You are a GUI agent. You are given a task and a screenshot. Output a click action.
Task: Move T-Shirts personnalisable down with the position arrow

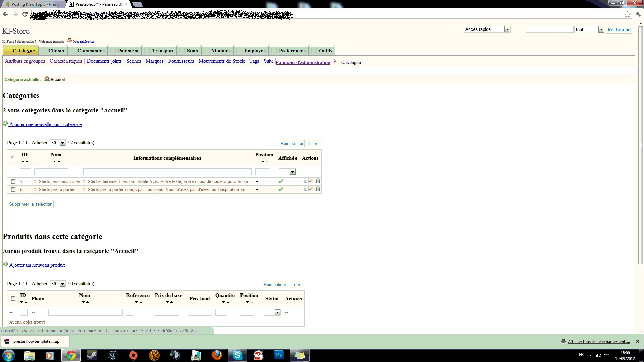(x=257, y=181)
